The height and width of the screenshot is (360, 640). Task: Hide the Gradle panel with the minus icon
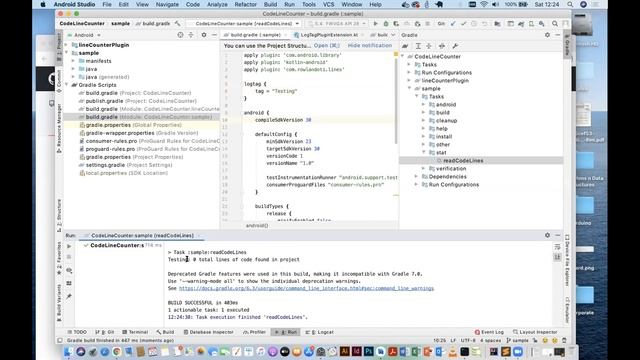(558, 35)
